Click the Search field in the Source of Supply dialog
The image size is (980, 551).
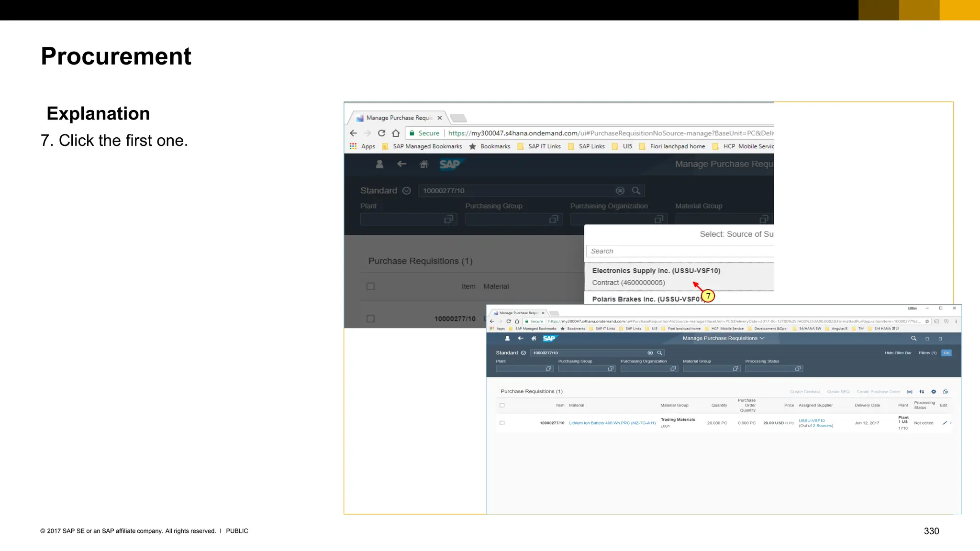pos(680,251)
